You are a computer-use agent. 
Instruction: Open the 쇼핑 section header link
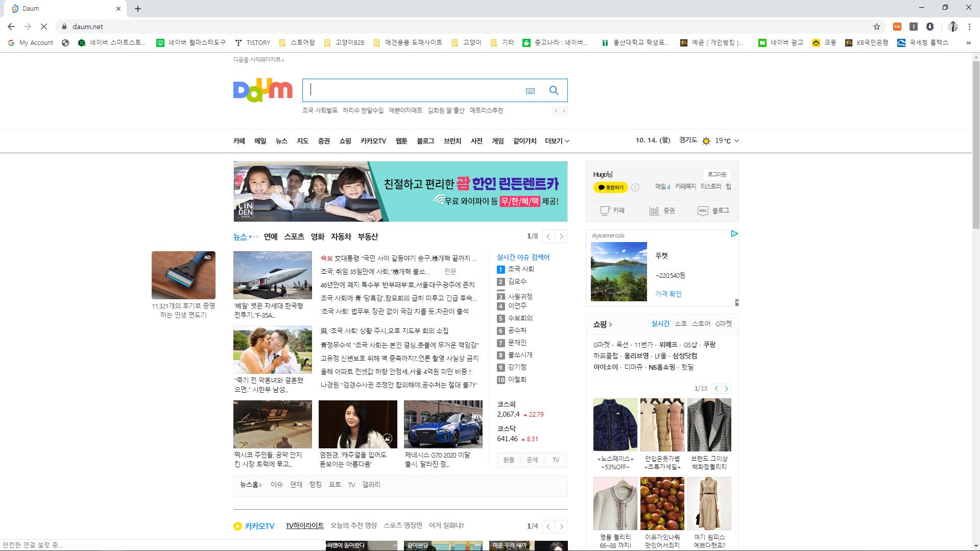click(602, 324)
